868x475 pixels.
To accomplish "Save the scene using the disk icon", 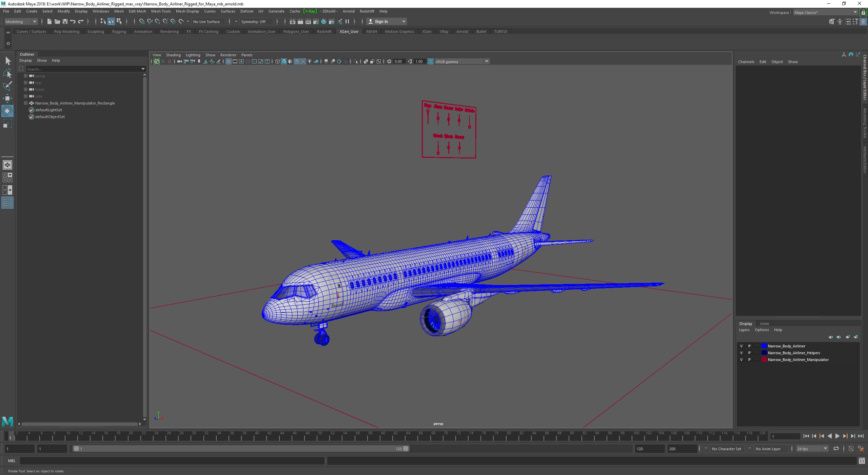I will coord(65,21).
